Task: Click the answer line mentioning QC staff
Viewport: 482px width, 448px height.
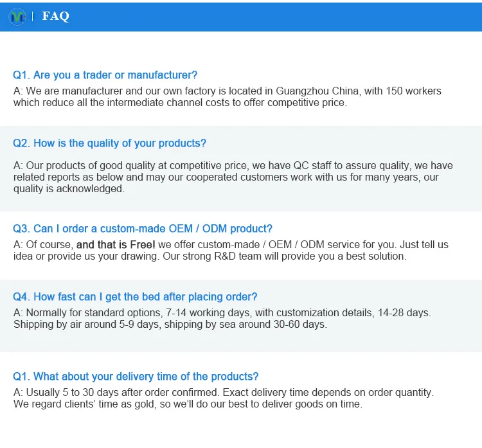Action: 233,165
